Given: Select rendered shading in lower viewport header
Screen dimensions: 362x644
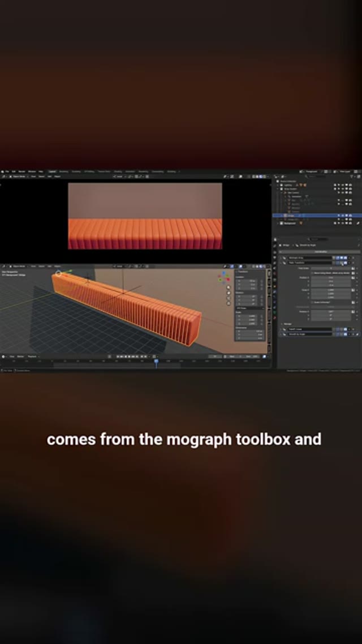Looking at the screenshot, I should coord(265,267).
